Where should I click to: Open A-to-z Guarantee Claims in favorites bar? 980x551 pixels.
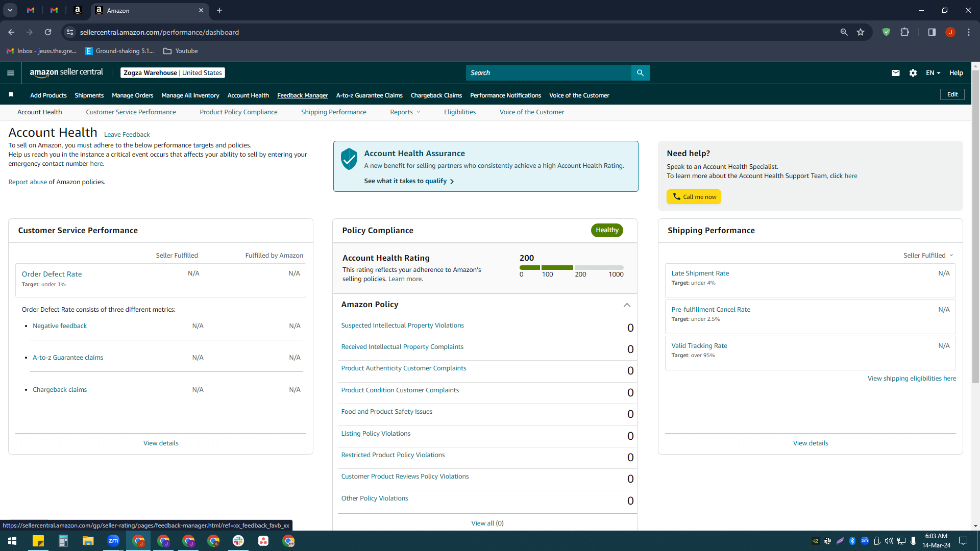(x=369, y=95)
